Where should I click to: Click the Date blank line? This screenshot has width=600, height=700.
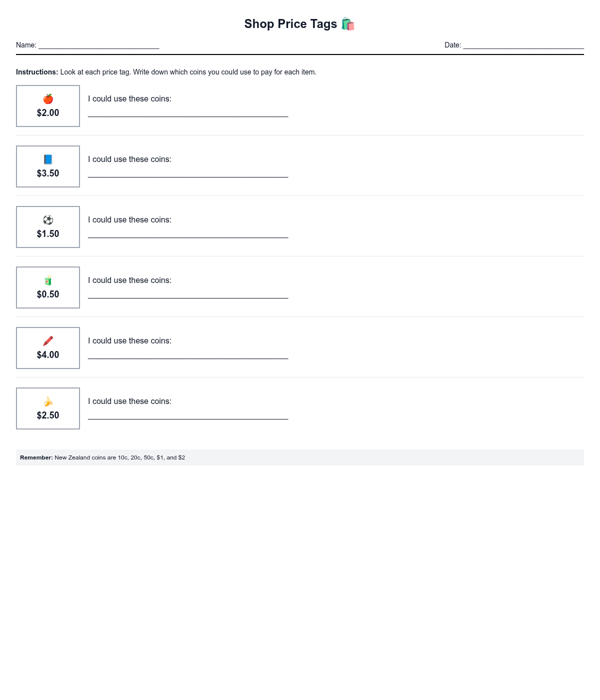pyautogui.click(x=523, y=45)
